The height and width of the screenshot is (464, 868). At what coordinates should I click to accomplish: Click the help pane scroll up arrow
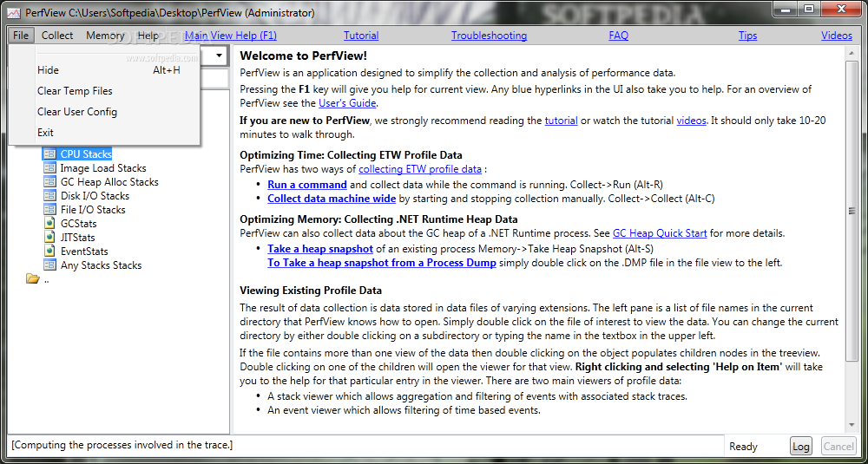pyautogui.click(x=852, y=53)
